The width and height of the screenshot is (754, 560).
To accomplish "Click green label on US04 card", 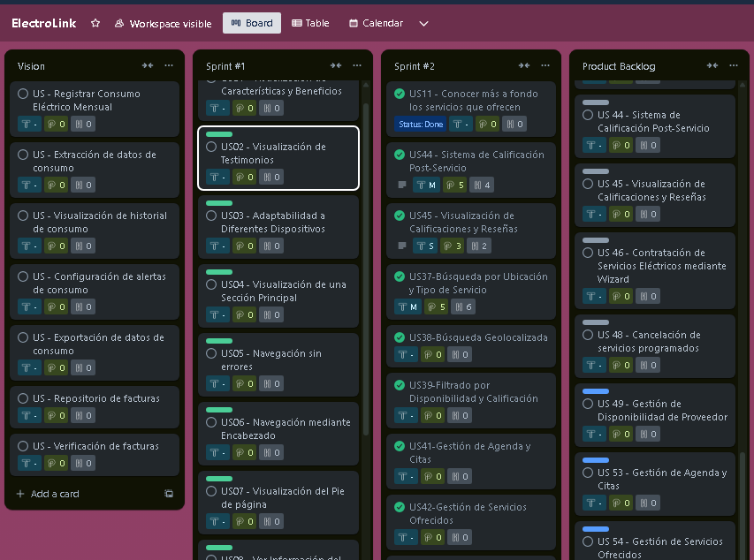I will [x=219, y=272].
